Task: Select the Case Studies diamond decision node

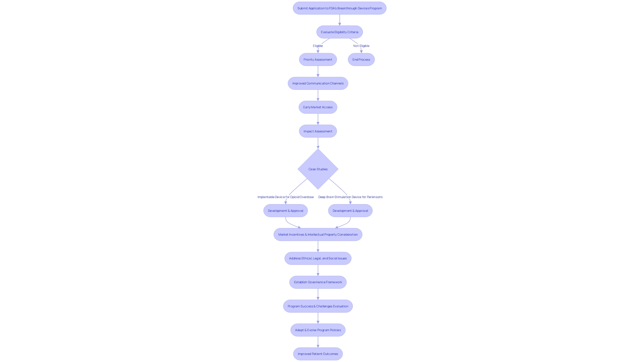Action: 318,169
